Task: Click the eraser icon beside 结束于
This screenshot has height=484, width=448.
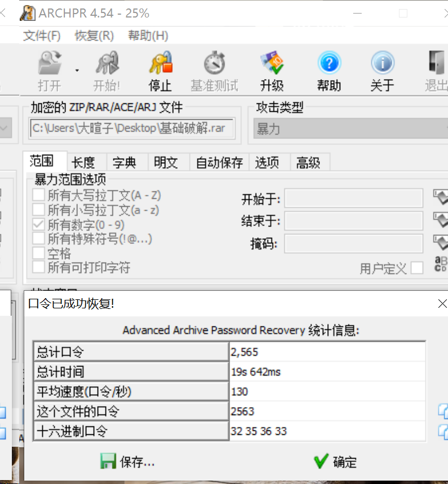Action: [441, 220]
